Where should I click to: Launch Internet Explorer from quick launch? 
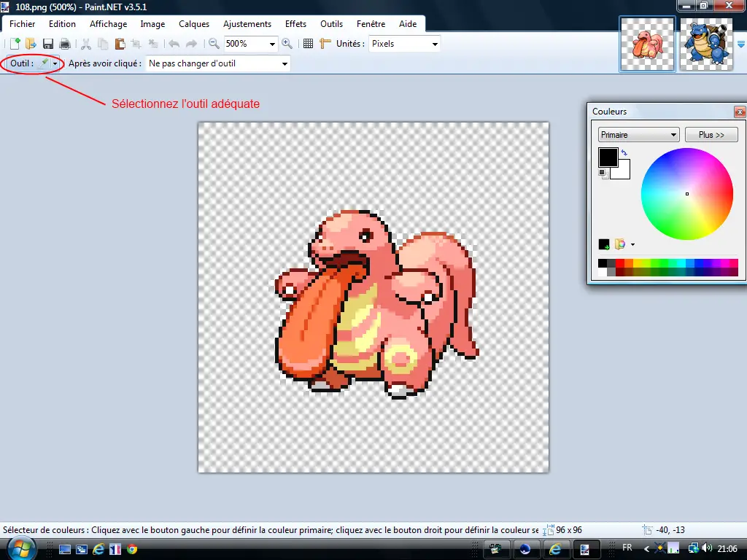98,550
